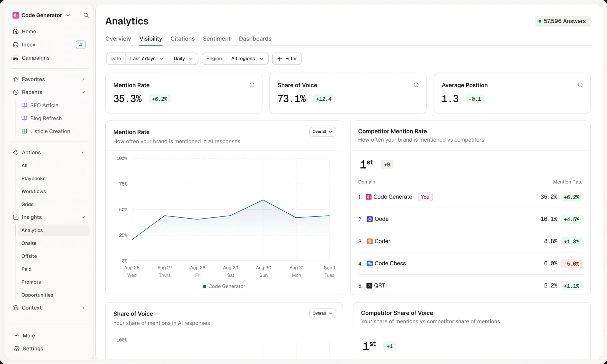Click the plus icon on Filter button
The height and width of the screenshot is (364, 607).
[x=280, y=59]
